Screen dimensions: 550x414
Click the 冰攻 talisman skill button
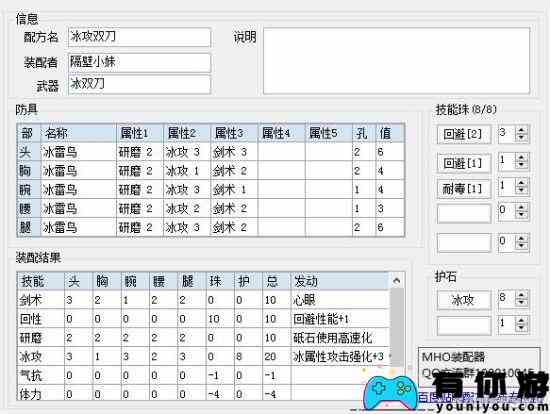coord(464,300)
